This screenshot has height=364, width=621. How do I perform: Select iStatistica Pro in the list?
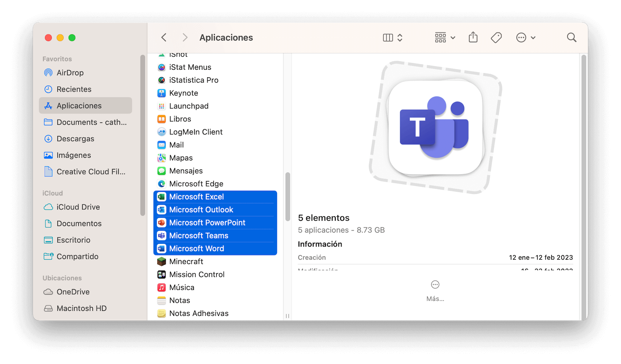coord(215,80)
